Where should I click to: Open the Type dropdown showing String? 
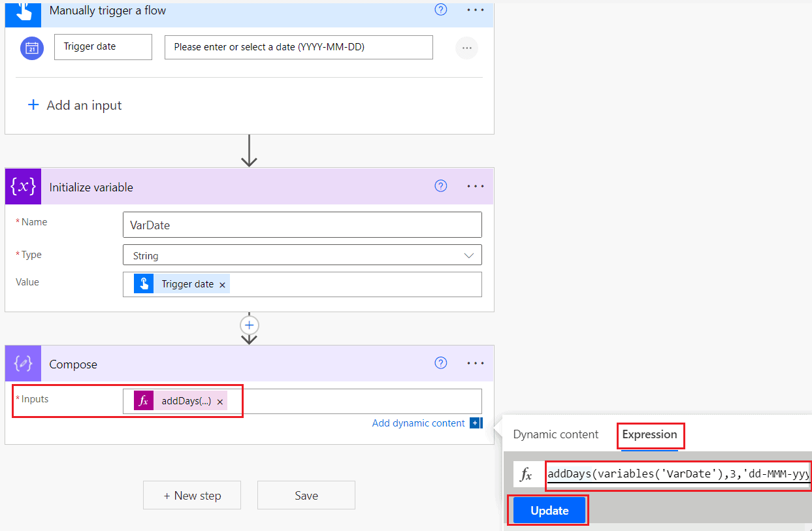click(x=468, y=255)
